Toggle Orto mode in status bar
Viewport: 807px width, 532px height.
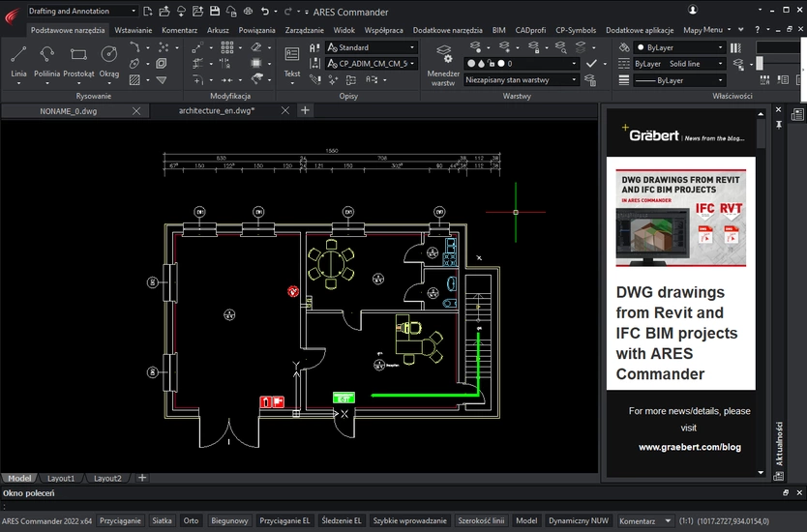pyautogui.click(x=191, y=520)
